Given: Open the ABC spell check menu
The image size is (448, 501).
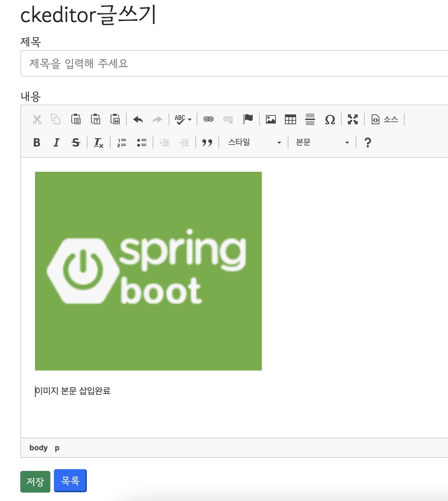Looking at the screenshot, I should point(183,119).
